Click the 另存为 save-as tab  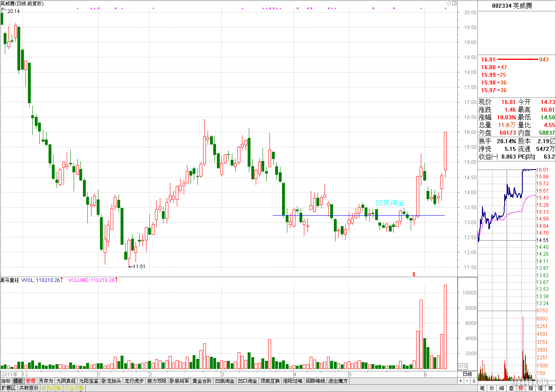[x=46, y=381]
